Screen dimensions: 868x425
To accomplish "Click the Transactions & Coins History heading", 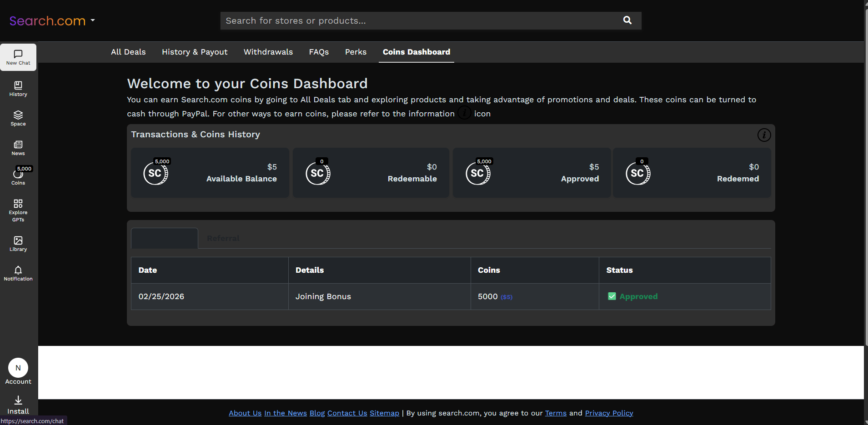I will click(196, 135).
